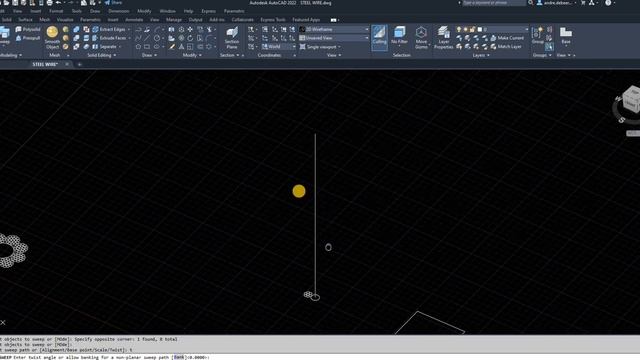Choose the Bank option in command line

point(179,357)
